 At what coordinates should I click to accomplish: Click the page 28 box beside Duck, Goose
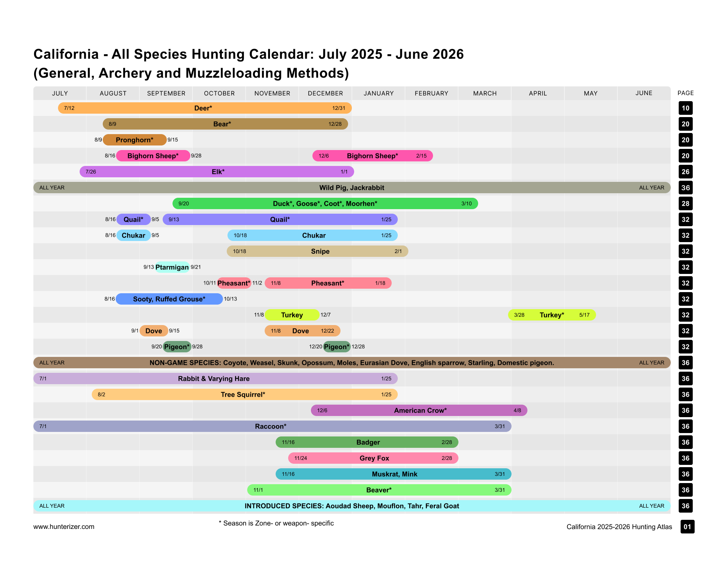click(686, 203)
